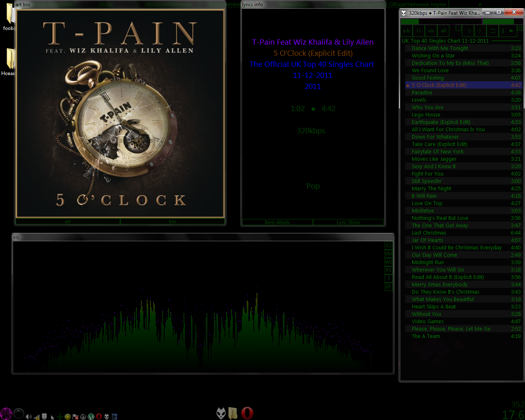Open the Opera icon in the bottom dock
Screen dimensions: 525x420
click(x=247, y=413)
